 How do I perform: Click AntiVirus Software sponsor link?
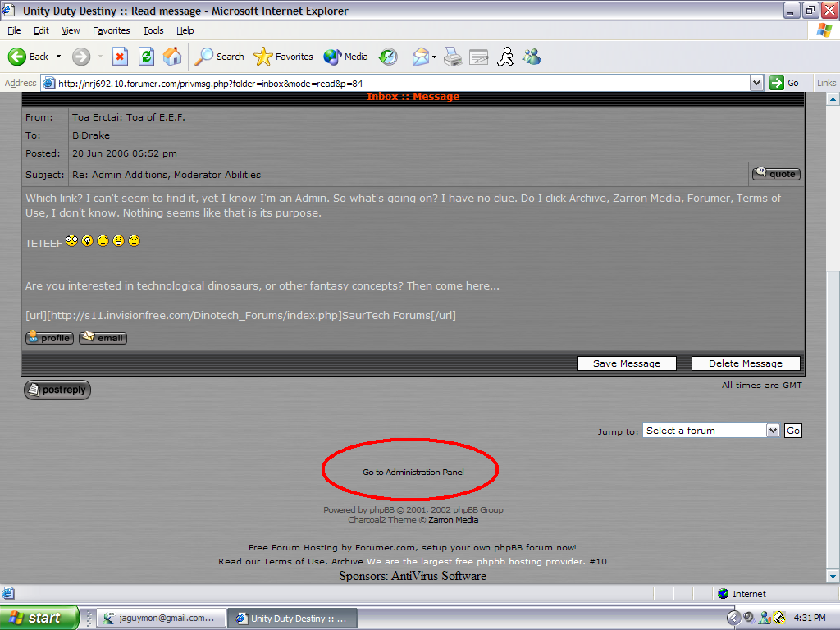pyautogui.click(x=439, y=576)
